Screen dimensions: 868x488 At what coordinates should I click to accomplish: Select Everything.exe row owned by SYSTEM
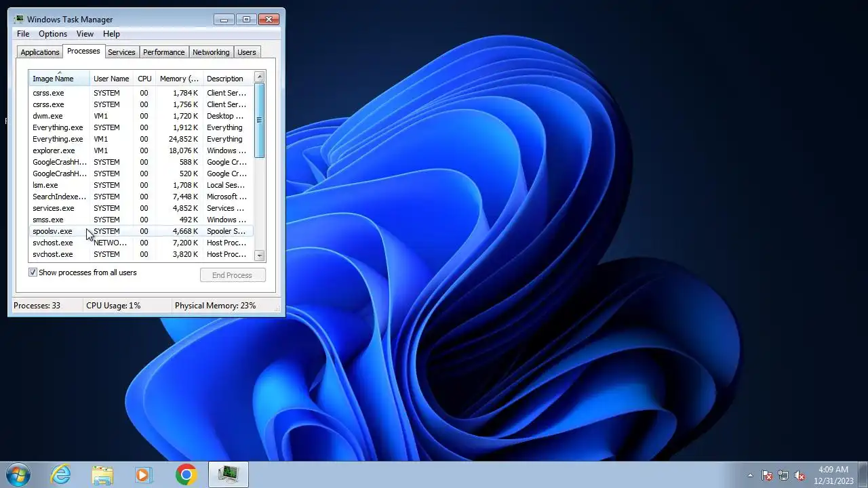pyautogui.click(x=141, y=127)
